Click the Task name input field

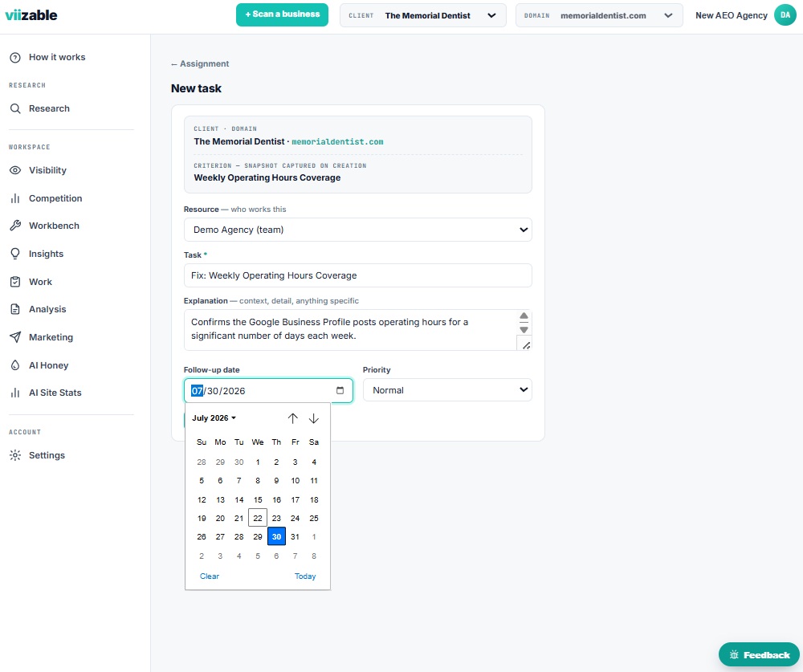pos(357,275)
